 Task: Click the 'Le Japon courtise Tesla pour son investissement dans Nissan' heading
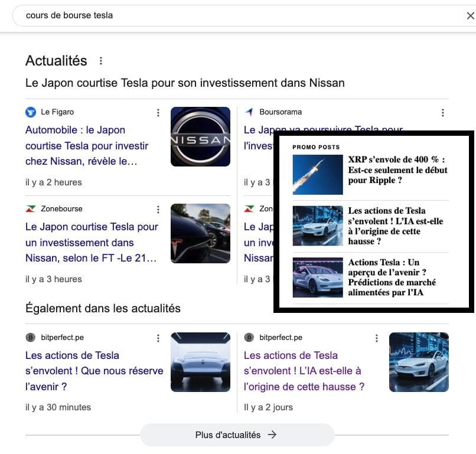click(x=185, y=83)
